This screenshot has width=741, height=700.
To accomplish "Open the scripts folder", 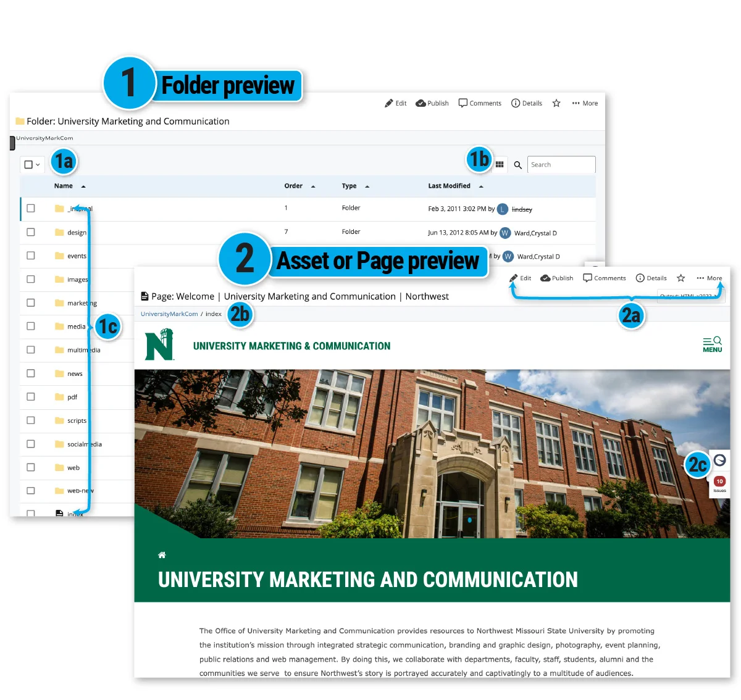I will coord(77,421).
